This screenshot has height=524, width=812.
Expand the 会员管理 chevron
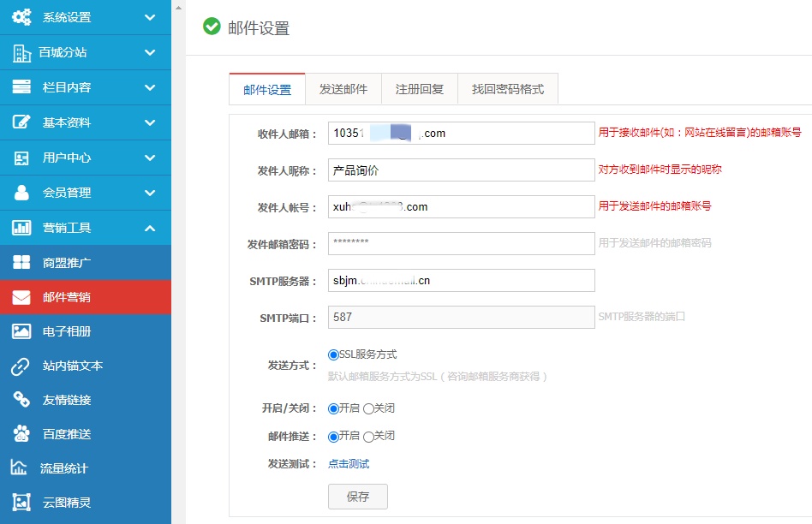click(x=150, y=194)
